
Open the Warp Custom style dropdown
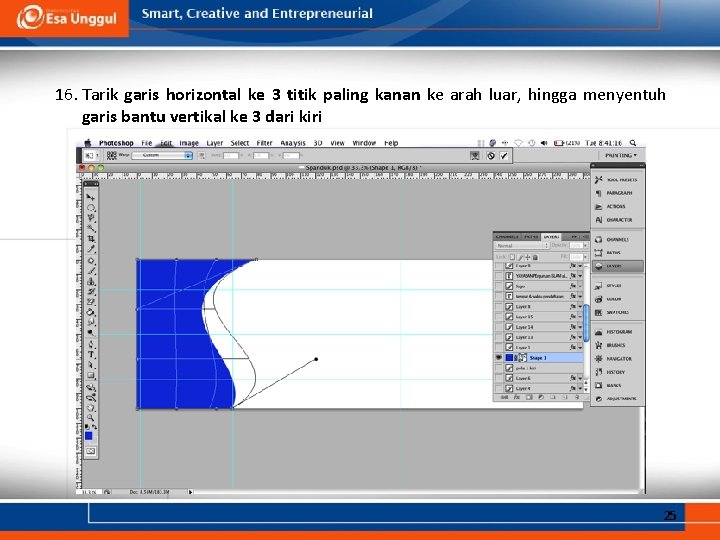(x=162, y=156)
